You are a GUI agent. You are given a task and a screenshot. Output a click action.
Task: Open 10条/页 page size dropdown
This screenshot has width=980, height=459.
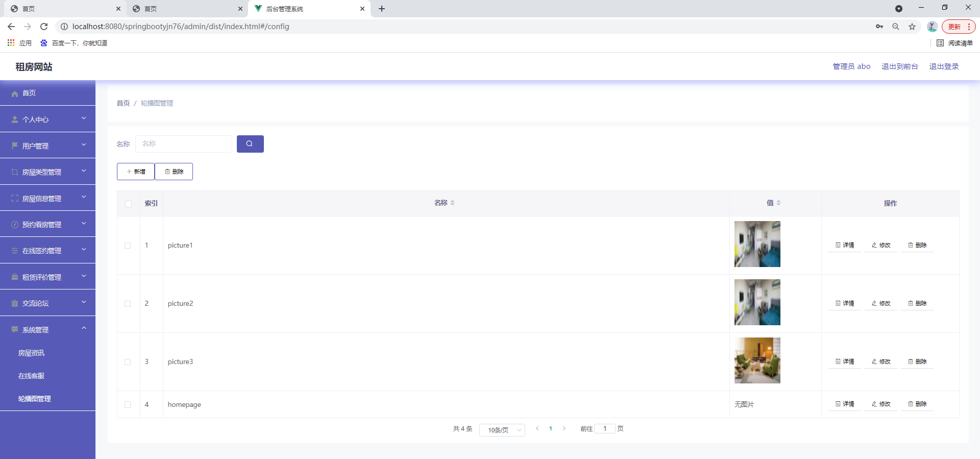tap(502, 430)
